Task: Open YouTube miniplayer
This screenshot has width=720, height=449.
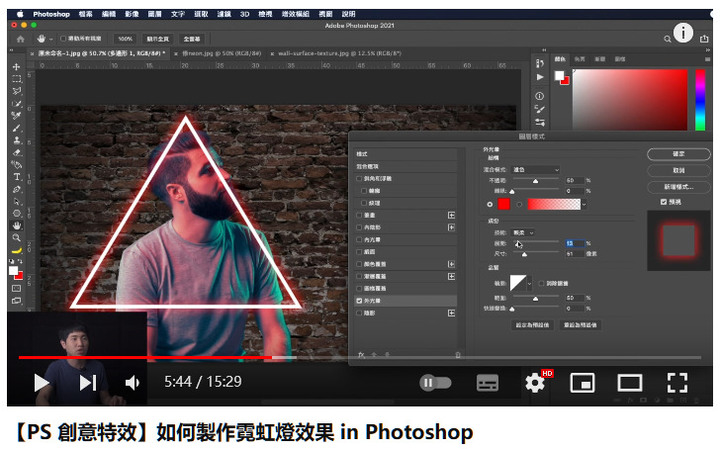Action: coord(582,382)
